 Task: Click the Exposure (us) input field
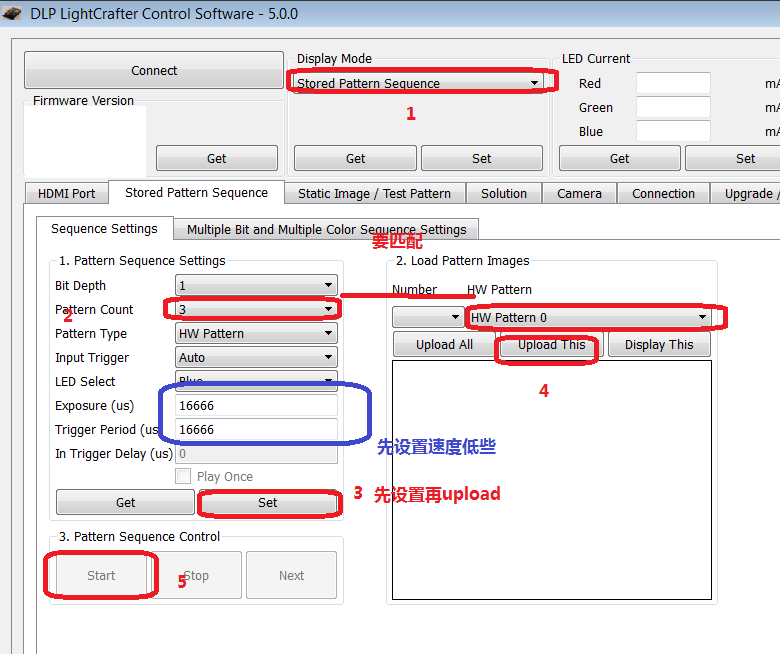pos(256,405)
